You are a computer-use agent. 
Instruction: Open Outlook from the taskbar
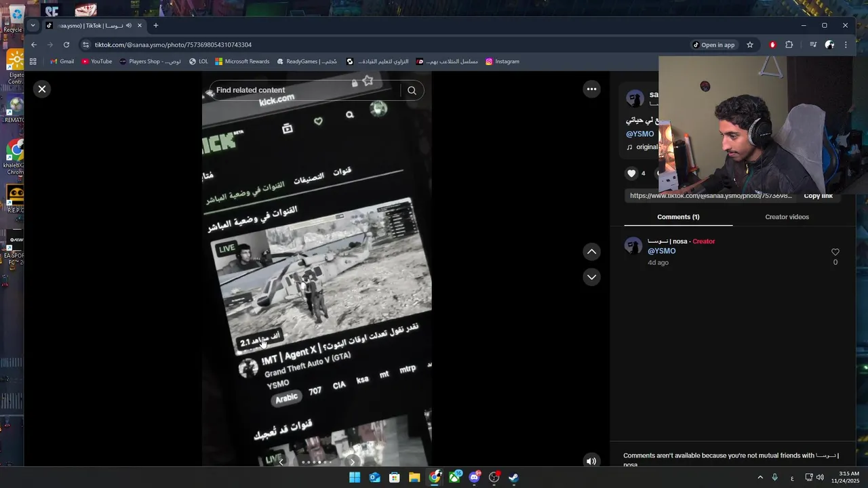(375, 477)
